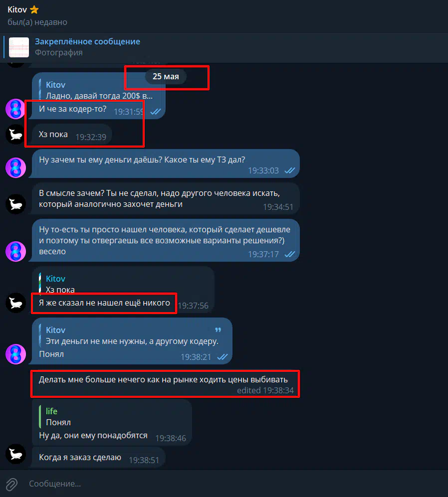Click the paperclip attach icon
Viewport: 448px width, 497px height.
[11, 484]
